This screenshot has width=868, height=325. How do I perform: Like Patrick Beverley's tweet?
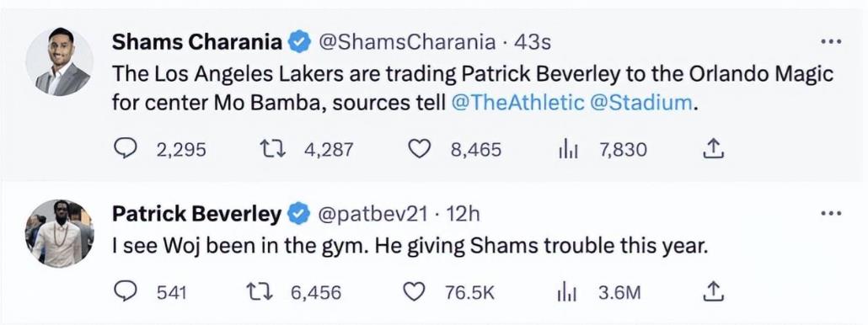click(414, 292)
